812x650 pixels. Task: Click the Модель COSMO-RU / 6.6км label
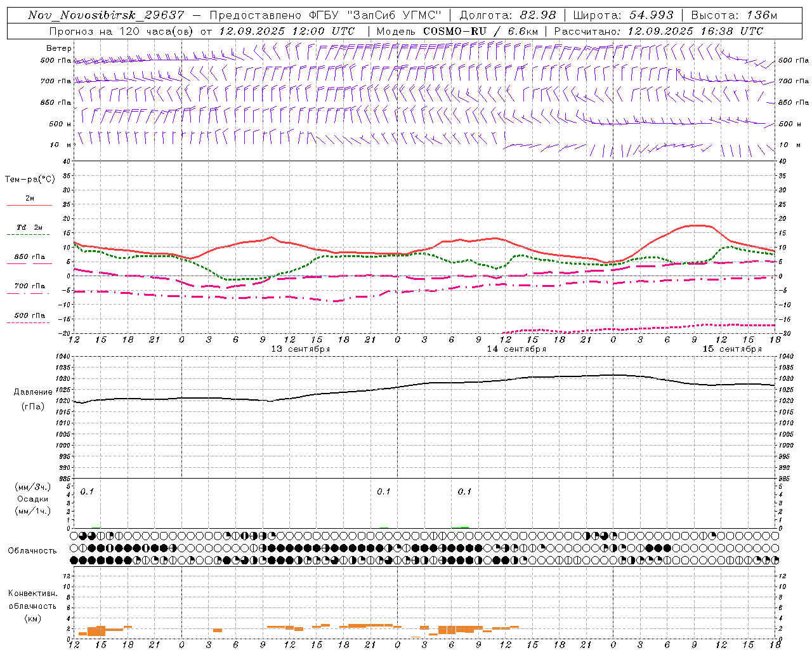(457, 31)
